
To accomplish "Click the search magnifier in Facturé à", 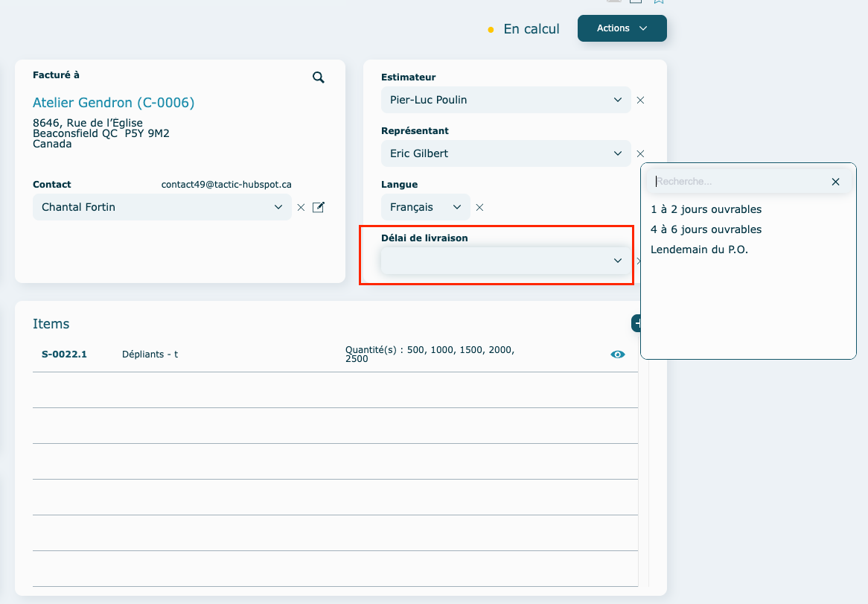I will [319, 77].
